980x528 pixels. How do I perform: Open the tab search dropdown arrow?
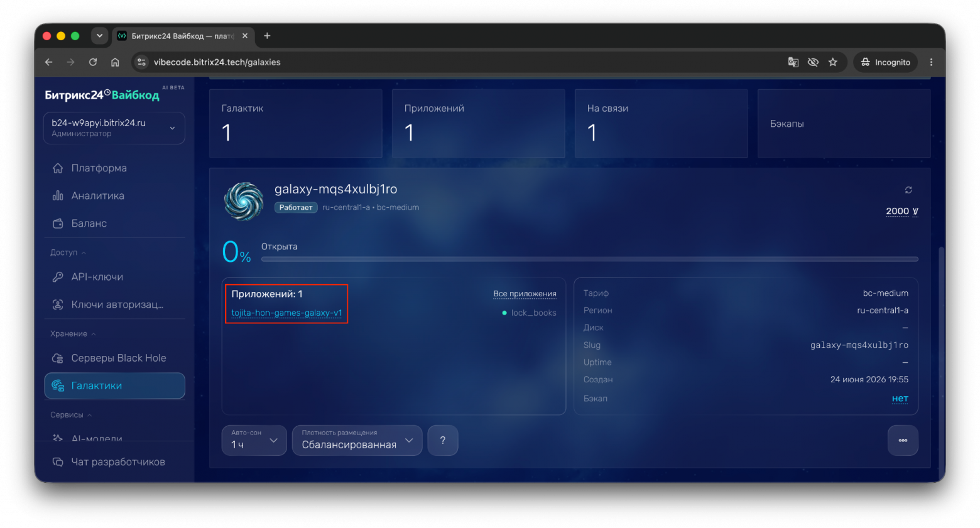(x=99, y=36)
